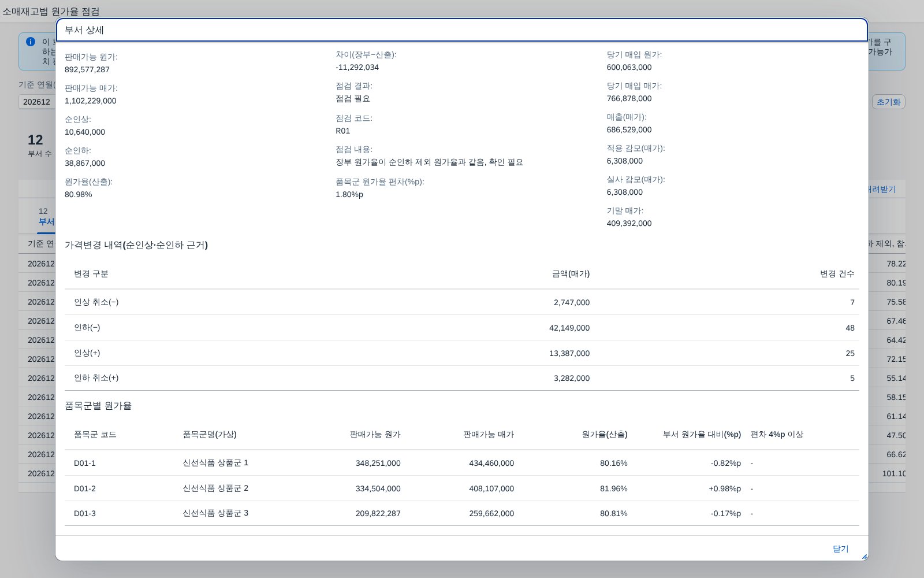Screen dimensions: 924x578
Task: Click the 259,662,000 판매가능 매가 cell
Action: click(x=491, y=513)
